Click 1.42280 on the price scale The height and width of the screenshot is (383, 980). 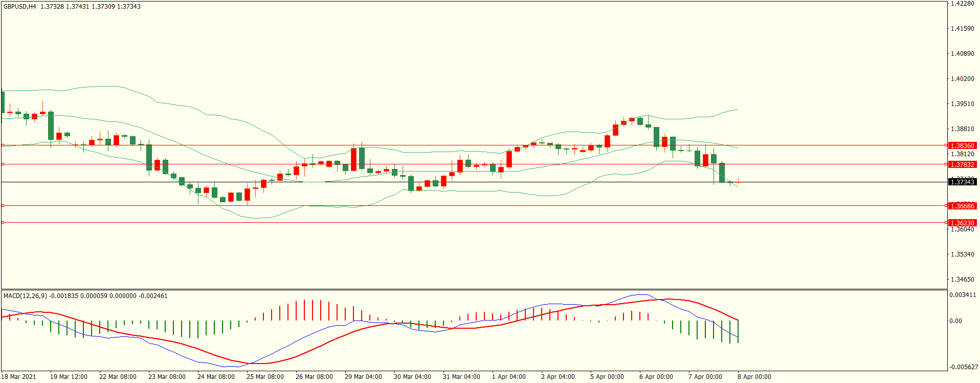tap(962, 4)
